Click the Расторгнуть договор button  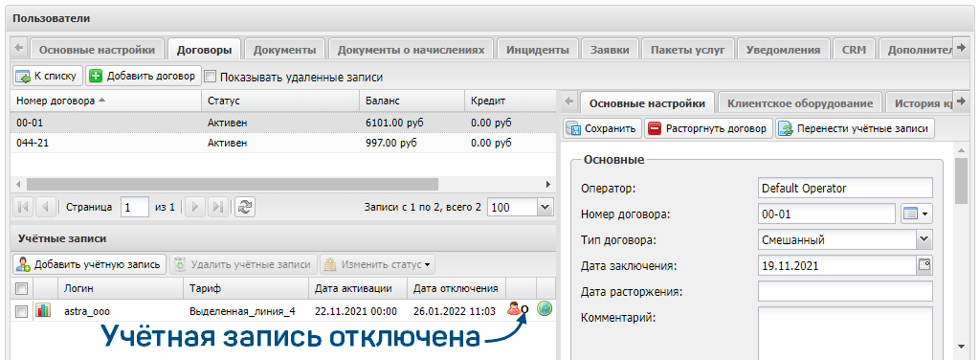tap(709, 128)
